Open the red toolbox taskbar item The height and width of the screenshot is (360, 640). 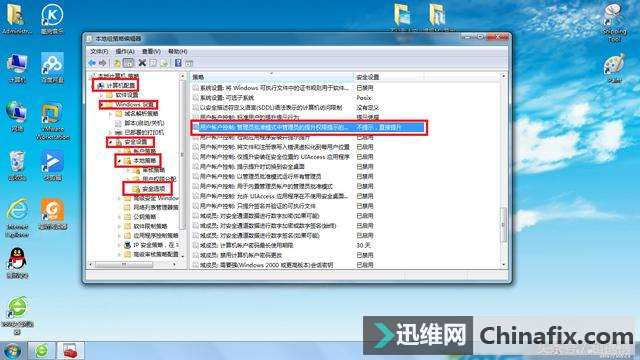[x=70, y=351]
